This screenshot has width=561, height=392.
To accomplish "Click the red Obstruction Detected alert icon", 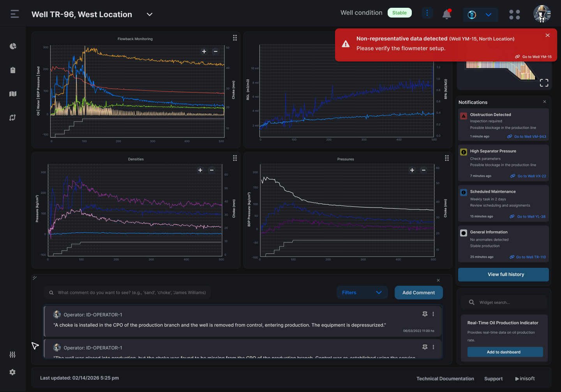I will (x=464, y=116).
